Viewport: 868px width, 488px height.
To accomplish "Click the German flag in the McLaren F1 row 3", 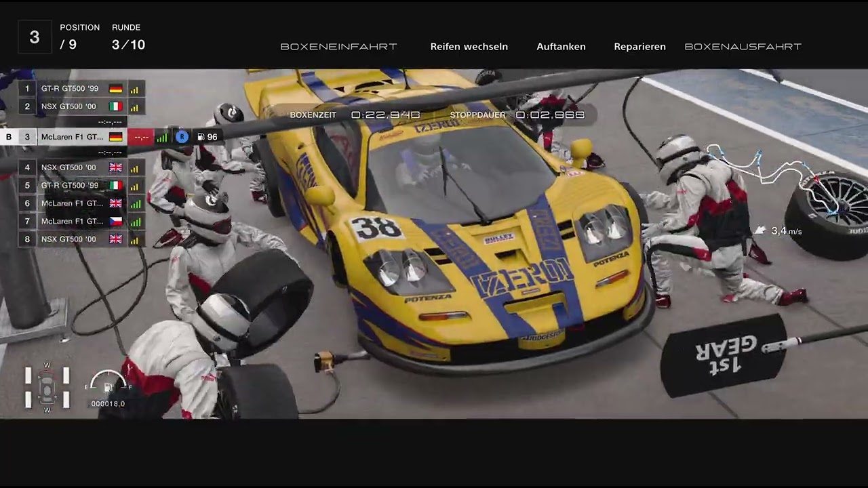I will tap(115, 137).
